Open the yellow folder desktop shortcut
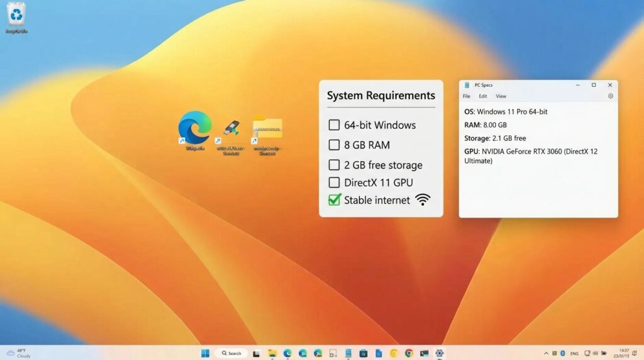The width and height of the screenshot is (644, 360). coord(267,130)
